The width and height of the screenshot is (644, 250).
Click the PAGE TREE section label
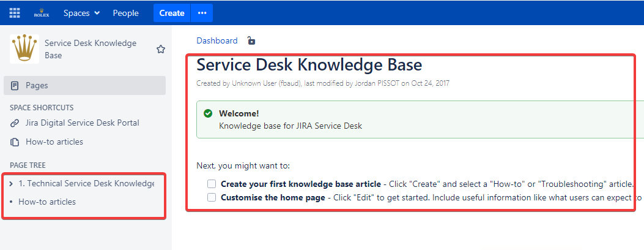tap(28, 165)
